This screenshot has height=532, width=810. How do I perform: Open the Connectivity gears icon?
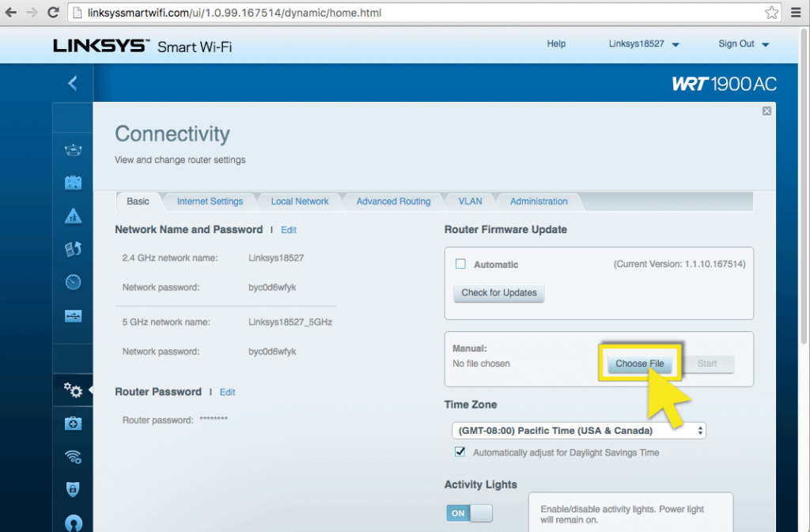(73, 390)
